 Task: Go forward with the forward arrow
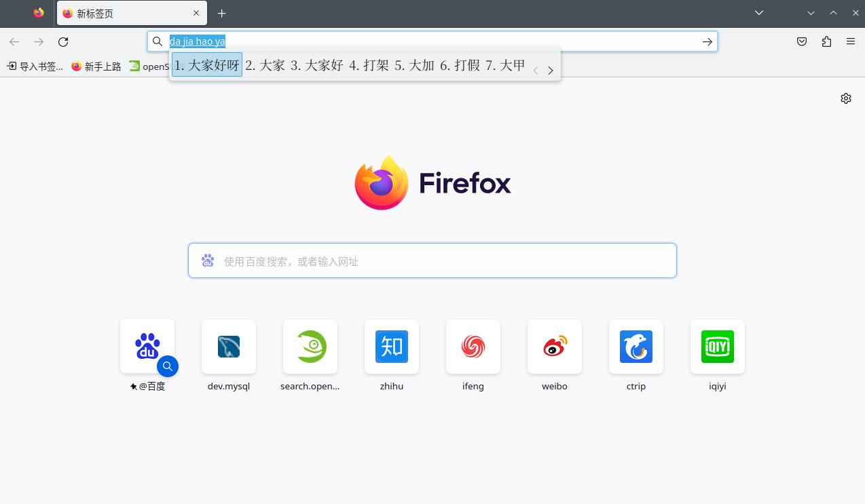39,42
